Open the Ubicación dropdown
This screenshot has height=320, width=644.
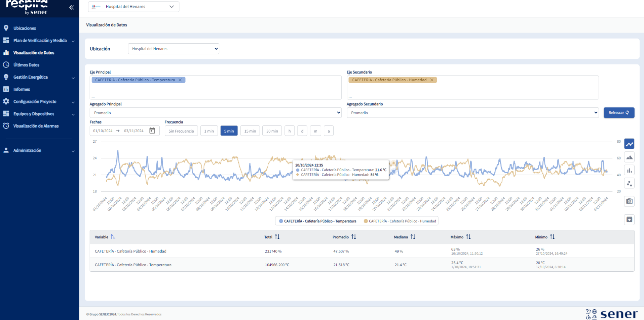coord(173,49)
